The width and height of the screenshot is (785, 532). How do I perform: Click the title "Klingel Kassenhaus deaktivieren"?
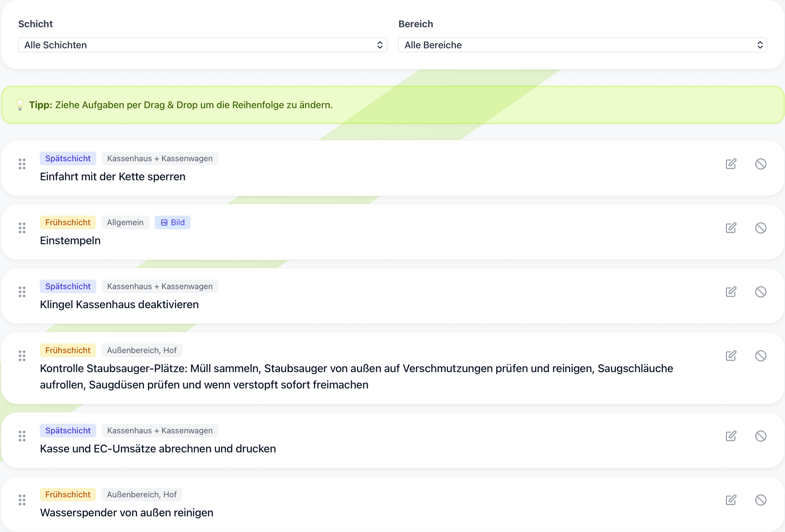click(x=119, y=304)
